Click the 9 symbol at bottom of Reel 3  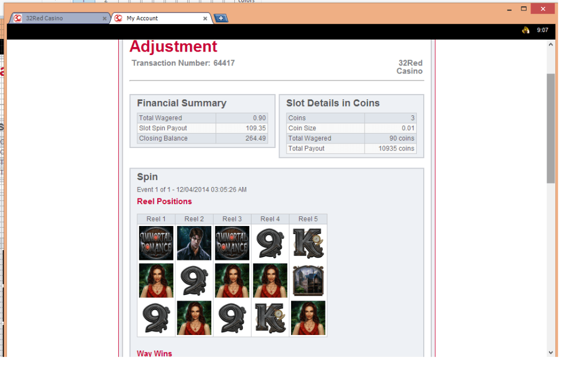[232, 318]
